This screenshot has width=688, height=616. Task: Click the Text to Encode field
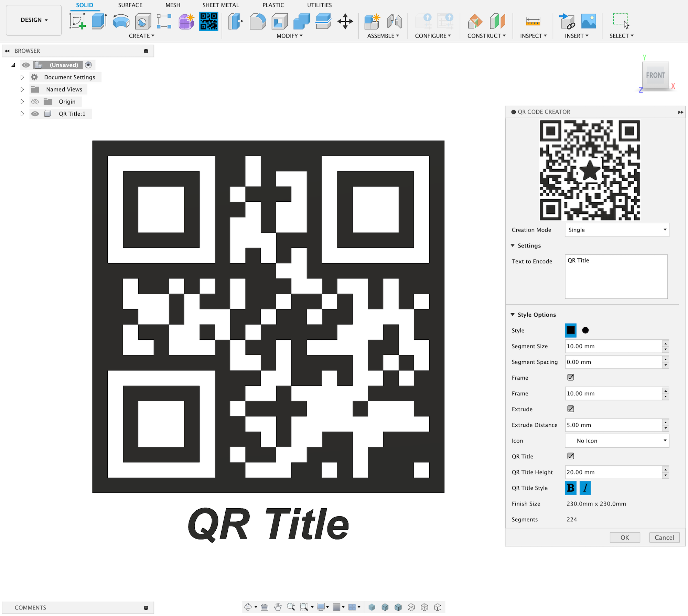(x=616, y=277)
